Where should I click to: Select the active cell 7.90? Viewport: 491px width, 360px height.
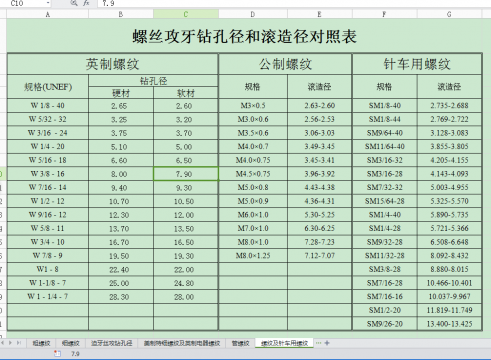point(186,174)
